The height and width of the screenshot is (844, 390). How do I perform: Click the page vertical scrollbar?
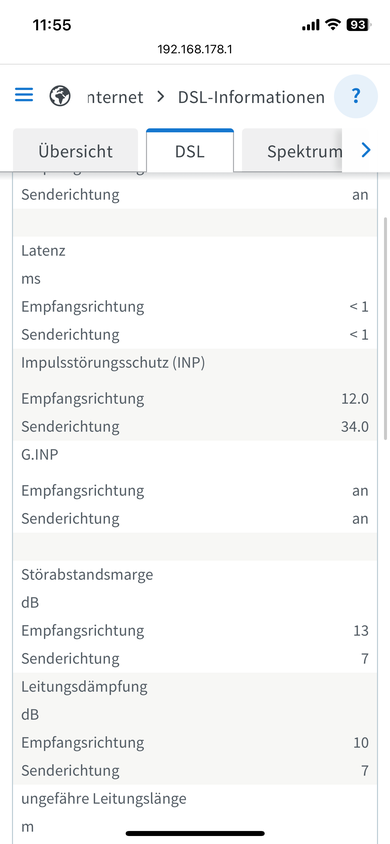[385, 328]
